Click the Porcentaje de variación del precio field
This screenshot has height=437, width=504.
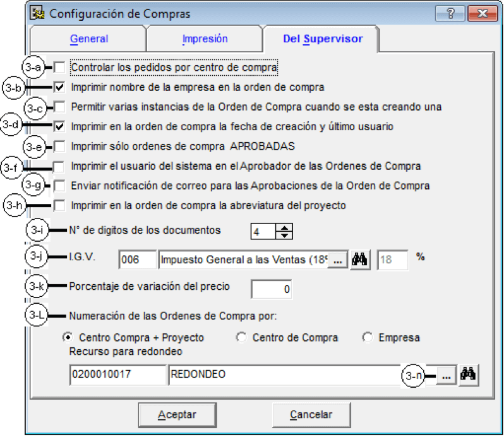[272, 289]
